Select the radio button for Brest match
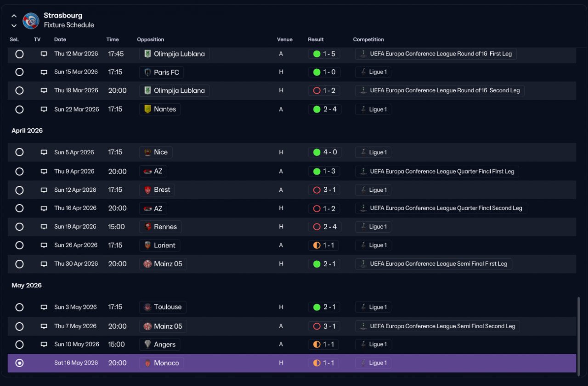Screen dimensions: 588x386 19,190
